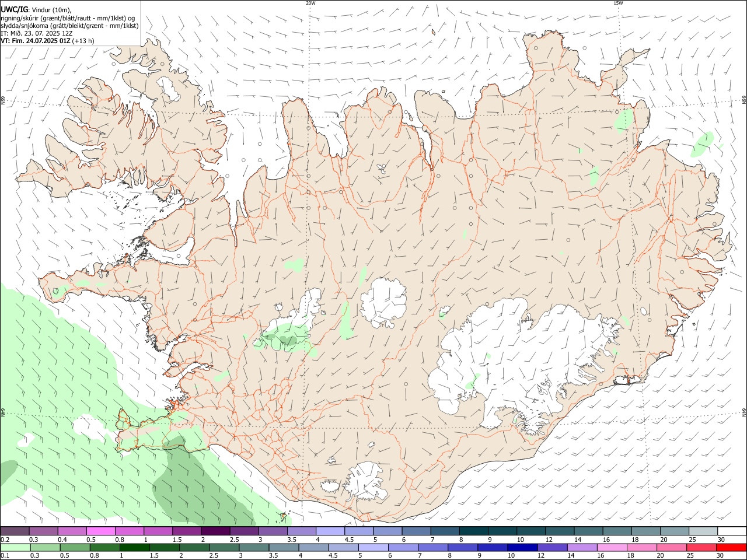Screen dimensions: 747x560
Task: Choose lower legend swatch between 0.8 and 1
Action: coord(104,547)
